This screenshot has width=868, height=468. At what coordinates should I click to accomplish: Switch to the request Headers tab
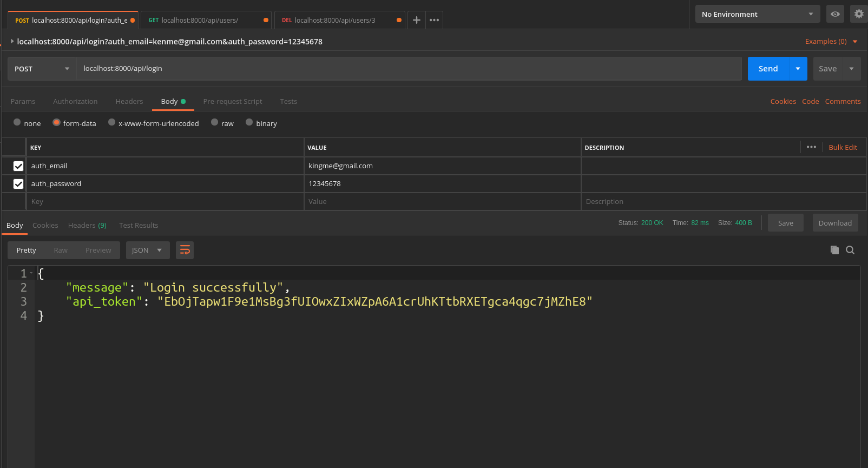129,101
